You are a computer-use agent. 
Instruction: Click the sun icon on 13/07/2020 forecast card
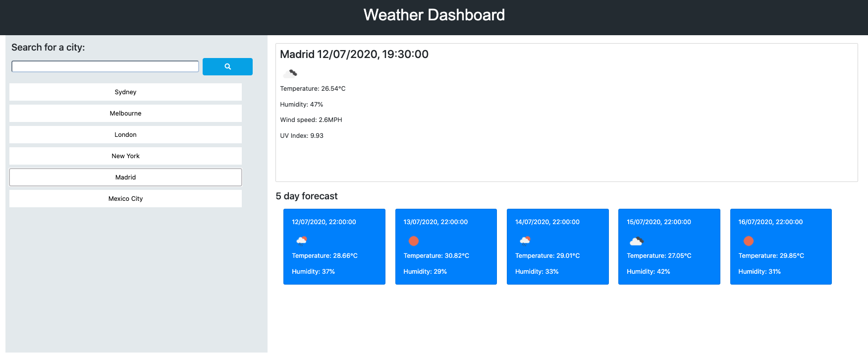pyautogui.click(x=414, y=241)
